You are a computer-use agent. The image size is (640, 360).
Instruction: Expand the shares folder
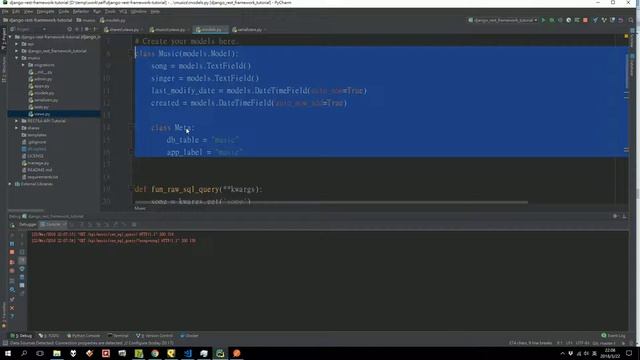(x=17, y=128)
